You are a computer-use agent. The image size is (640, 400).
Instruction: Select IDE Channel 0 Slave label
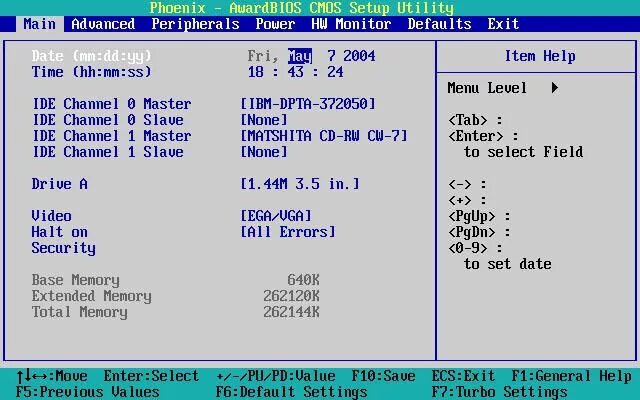(x=108, y=120)
